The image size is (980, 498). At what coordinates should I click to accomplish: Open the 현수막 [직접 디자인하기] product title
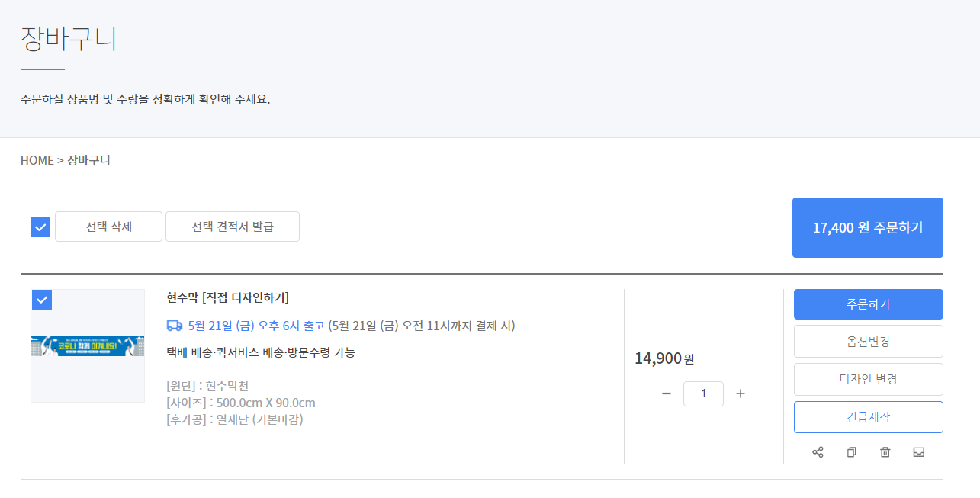pyautogui.click(x=227, y=297)
